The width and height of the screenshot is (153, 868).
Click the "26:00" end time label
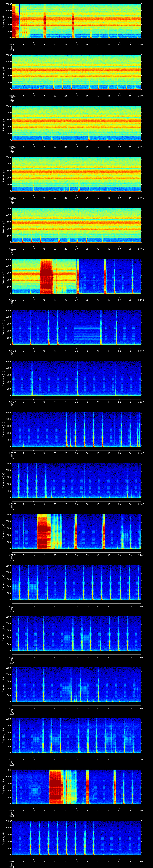tap(141, 198)
